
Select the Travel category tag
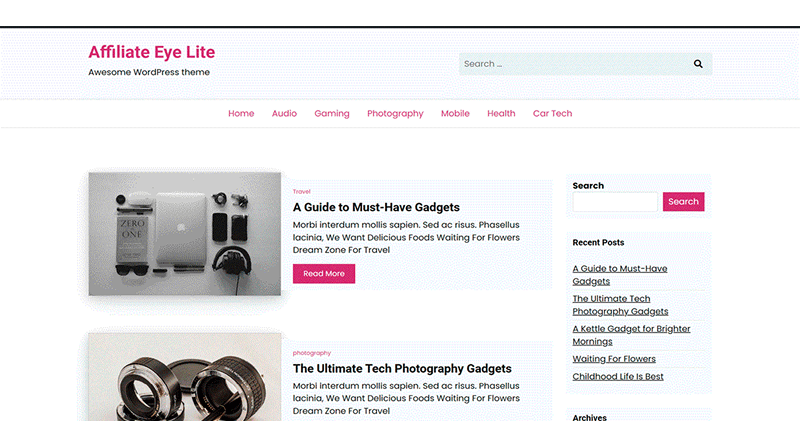click(x=302, y=191)
